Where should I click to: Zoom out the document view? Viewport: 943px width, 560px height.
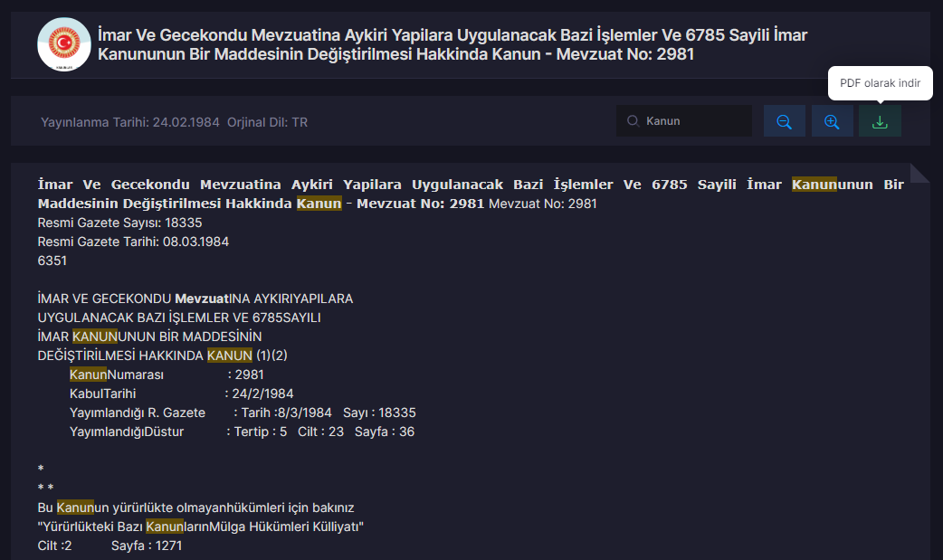coord(784,121)
